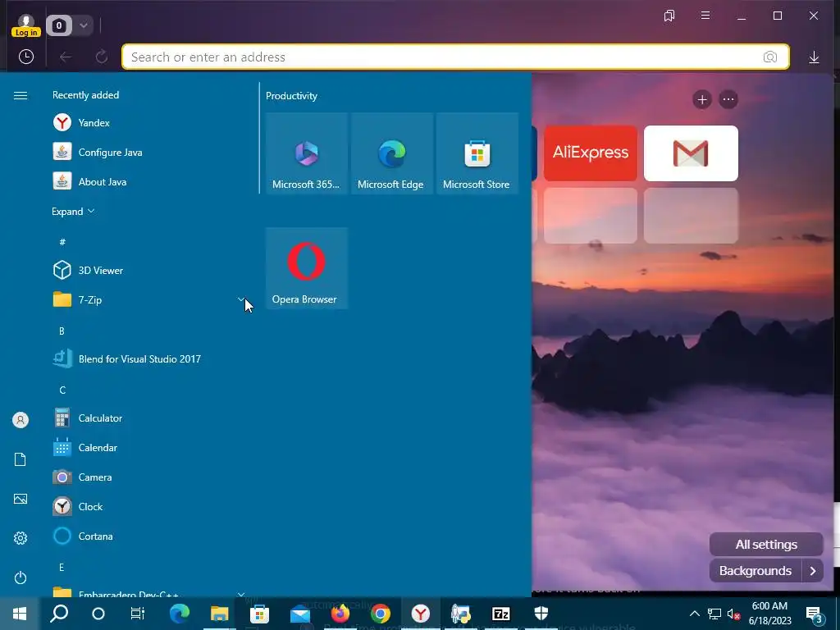Jump to letter C section header
The width and height of the screenshot is (840, 630).
(x=62, y=390)
